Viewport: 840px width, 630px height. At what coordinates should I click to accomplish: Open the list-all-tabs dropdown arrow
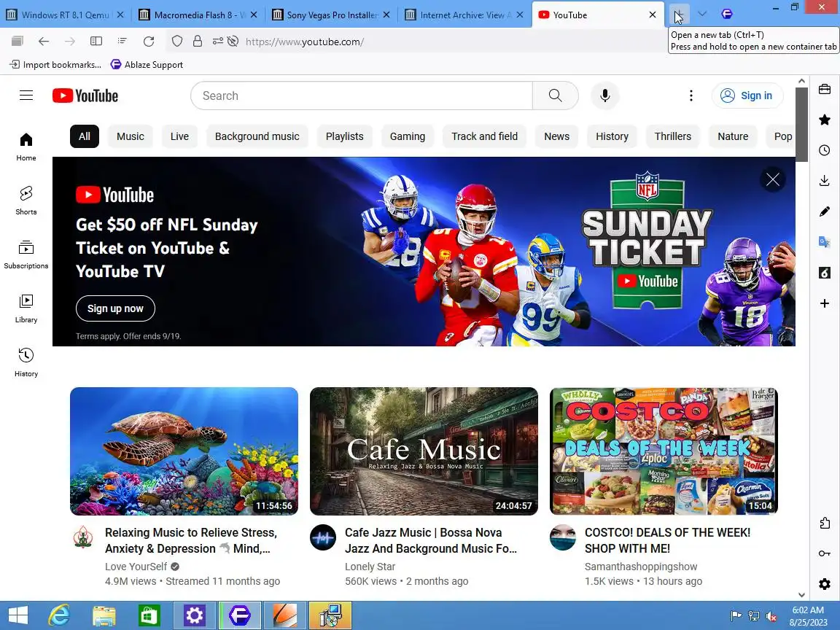click(702, 15)
